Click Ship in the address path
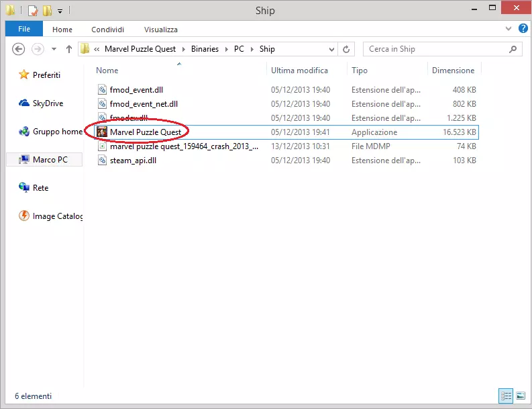 (x=267, y=49)
